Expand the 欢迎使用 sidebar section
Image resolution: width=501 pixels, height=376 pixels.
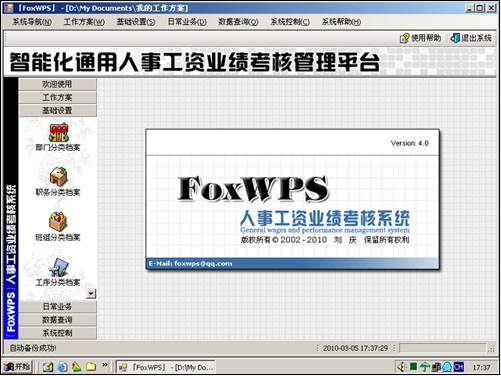click(x=58, y=84)
